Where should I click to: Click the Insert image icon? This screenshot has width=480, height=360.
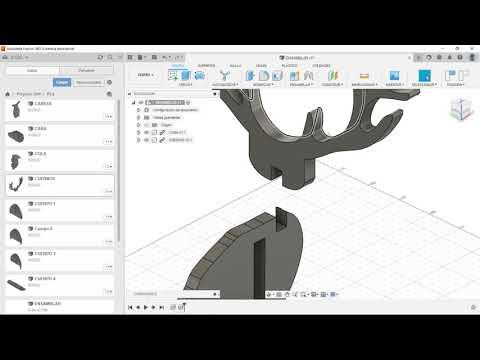394,75
